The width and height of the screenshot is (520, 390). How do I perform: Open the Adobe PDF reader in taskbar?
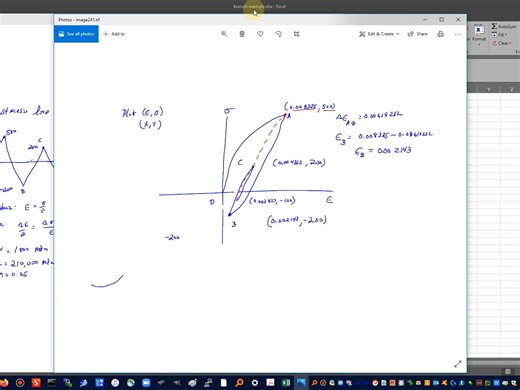coord(270,383)
